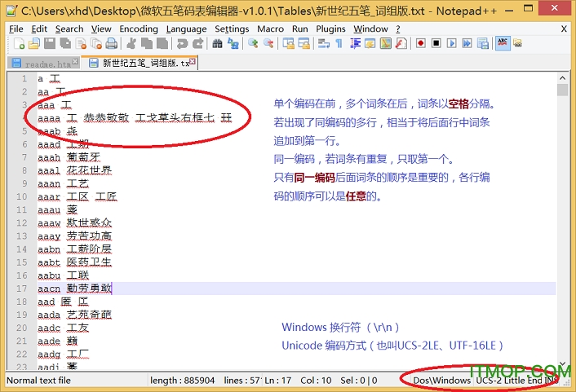Zoom out using the magnifier minus icon
Image resolution: width=576 pixels, height=392 pixels.
[268, 44]
